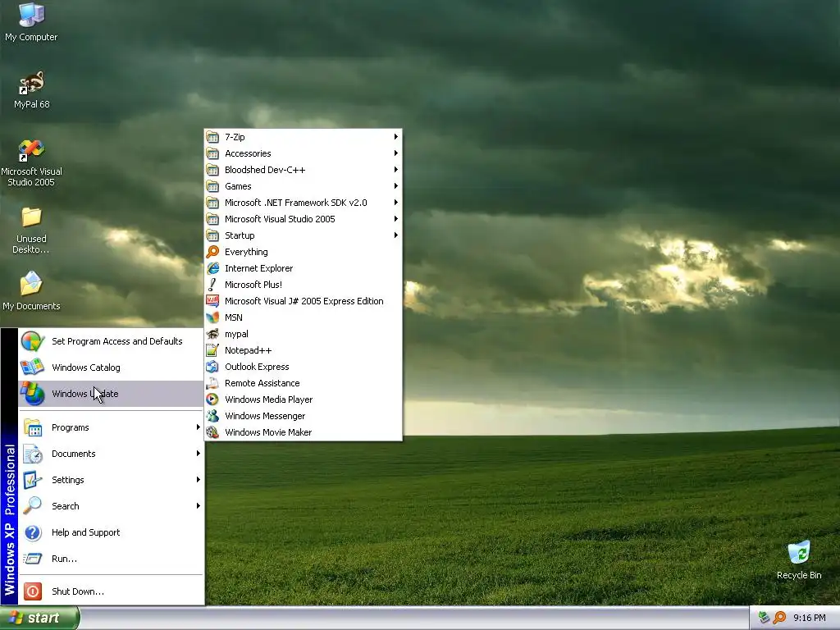The width and height of the screenshot is (840, 630).
Task: Click the Everything search icon in Programs
Action: tap(212, 252)
